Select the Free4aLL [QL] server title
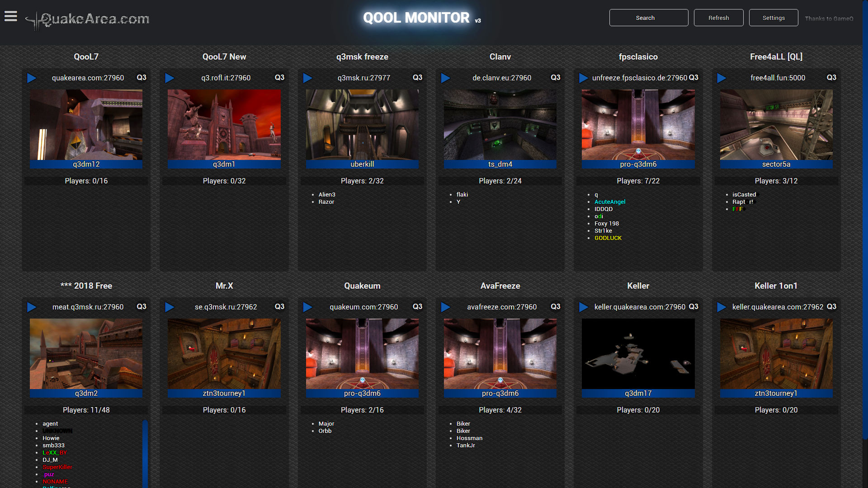The width and height of the screenshot is (868, 488). 776,57
